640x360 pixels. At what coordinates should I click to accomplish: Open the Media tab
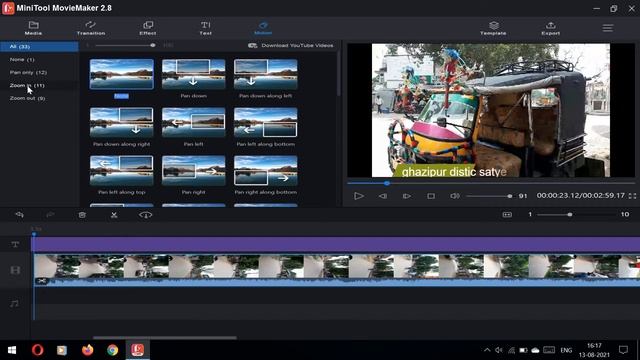pyautogui.click(x=33, y=28)
